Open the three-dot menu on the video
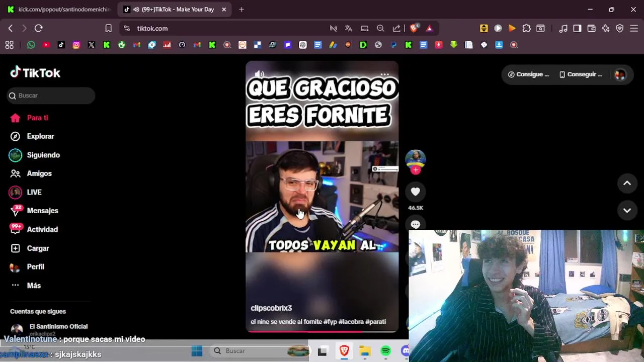This screenshot has height=362, width=644. [385, 74]
